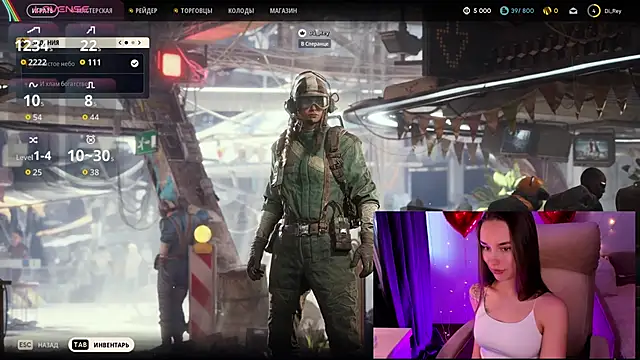
Task: Click the Level 1-4 label
Action: click(x=33, y=156)
